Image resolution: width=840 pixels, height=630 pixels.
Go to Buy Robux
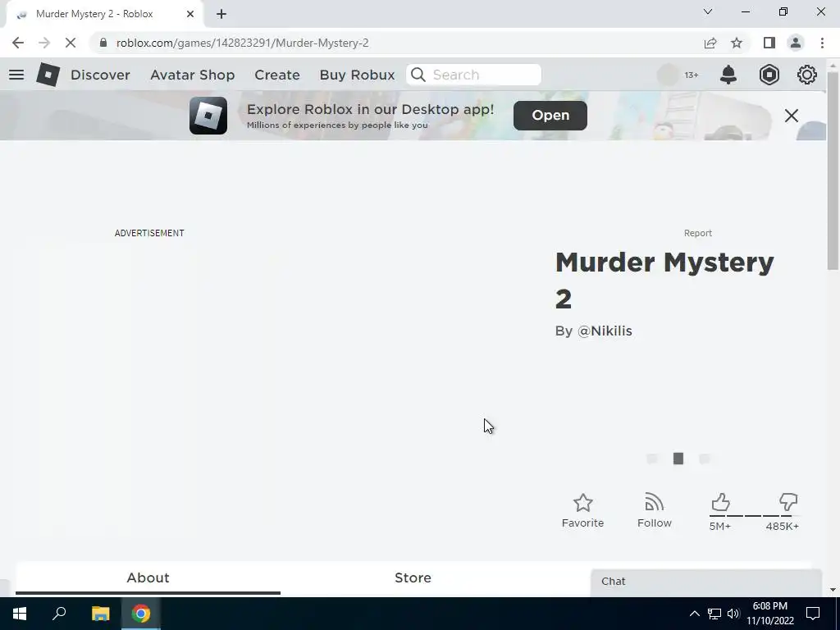click(357, 75)
